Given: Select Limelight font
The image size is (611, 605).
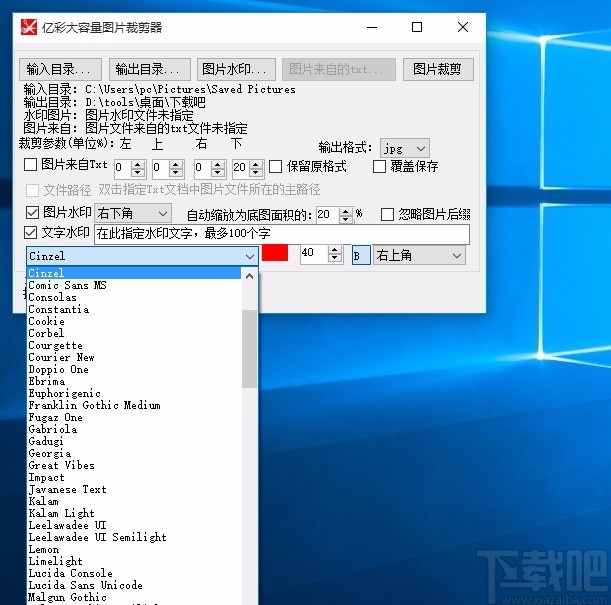Looking at the screenshot, I should point(134,561).
